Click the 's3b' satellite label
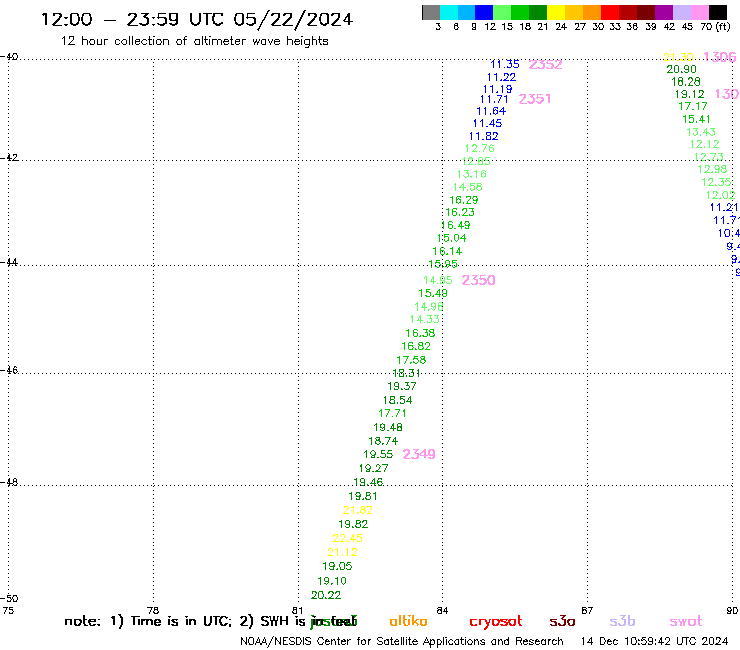Viewport: 740px width, 650px height. point(622,621)
